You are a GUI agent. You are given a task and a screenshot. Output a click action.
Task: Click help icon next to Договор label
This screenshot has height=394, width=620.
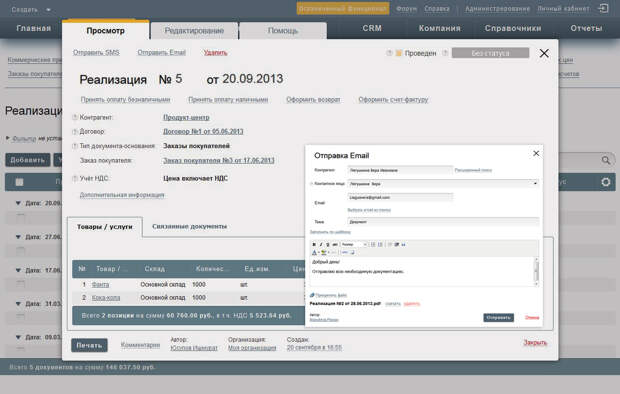tap(75, 132)
